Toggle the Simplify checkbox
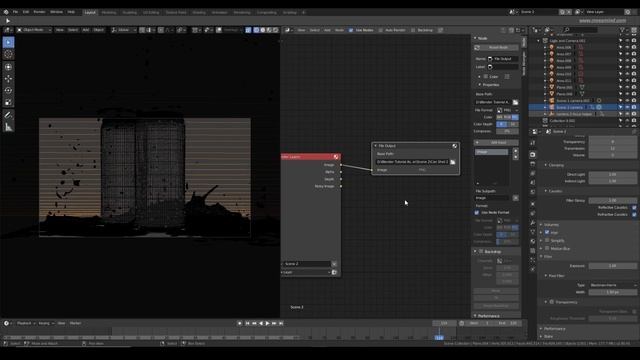This screenshot has width=640, height=360. (547, 240)
